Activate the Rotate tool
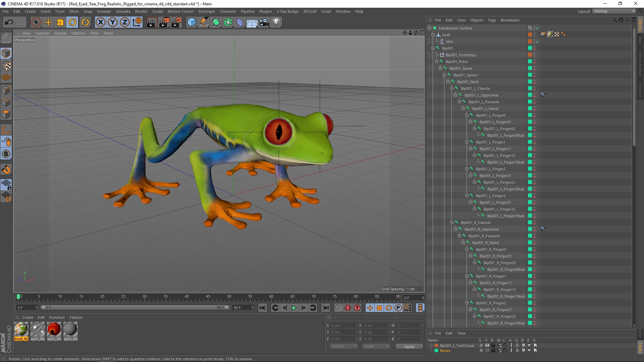 pos(72,22)
